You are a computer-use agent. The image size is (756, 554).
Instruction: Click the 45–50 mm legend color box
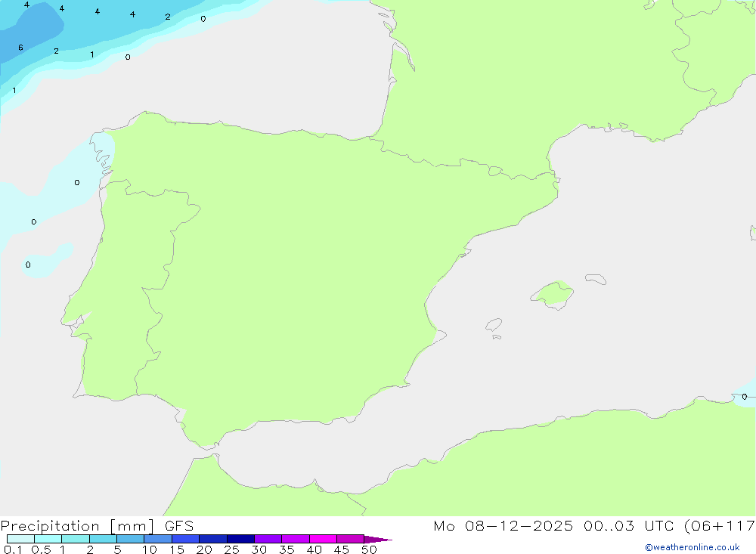pyautogui.click(x=350, y=539)
